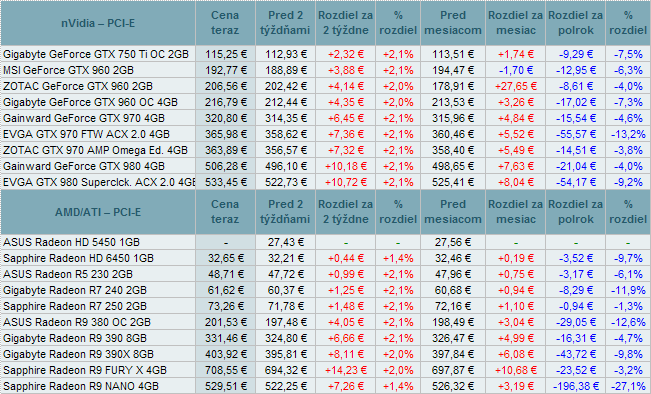Image resolution: width=651 pixels, height=394 pixels.
Task: Click Sapphire Radeon R9 NANO 4GB name
Action: coord(81,387)
